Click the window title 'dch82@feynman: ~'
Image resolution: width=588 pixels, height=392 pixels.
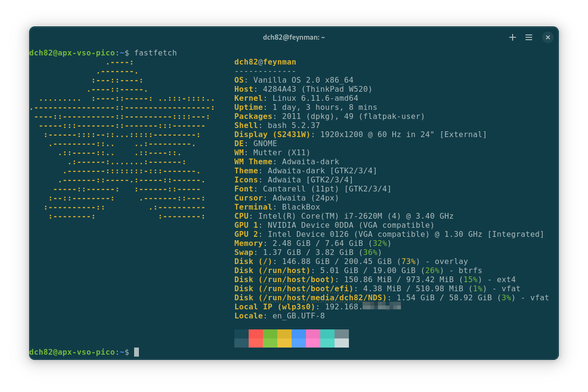[x=294, y=38]
